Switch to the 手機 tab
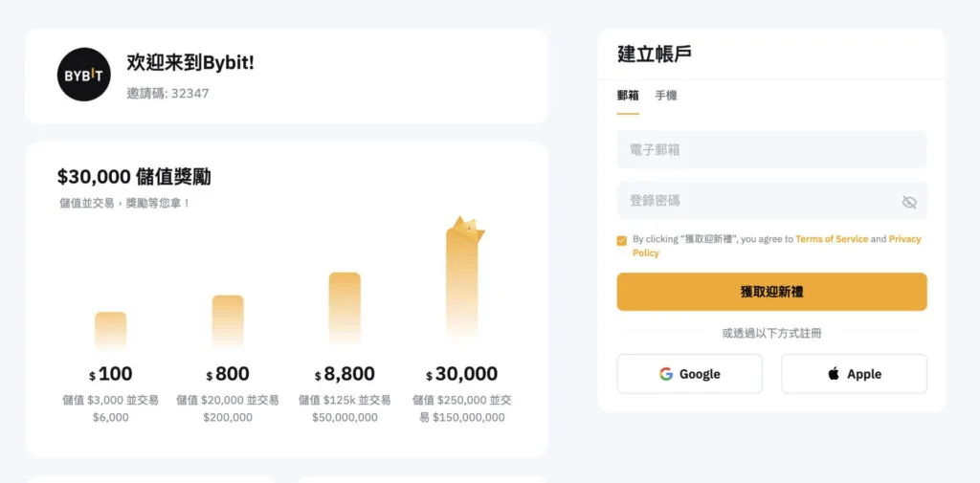The image size is (980, 483). coord(666,96)
